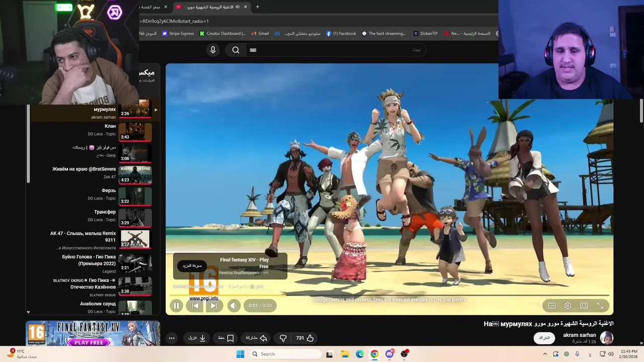The height and width of the screenshot is (362, 644).
Task: Open the Gmail bookmark
Action: tap(260, 34)
